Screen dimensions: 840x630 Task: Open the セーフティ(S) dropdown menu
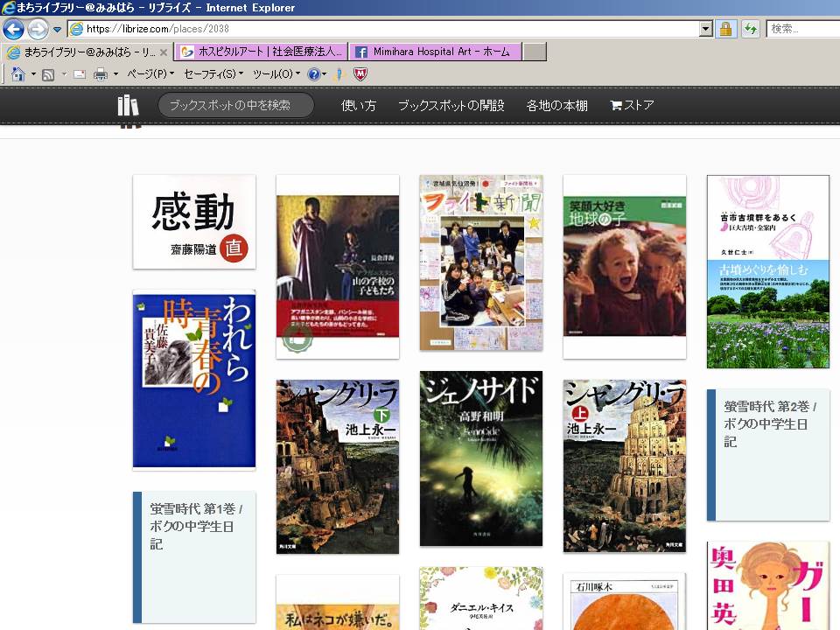click(213, 74)
